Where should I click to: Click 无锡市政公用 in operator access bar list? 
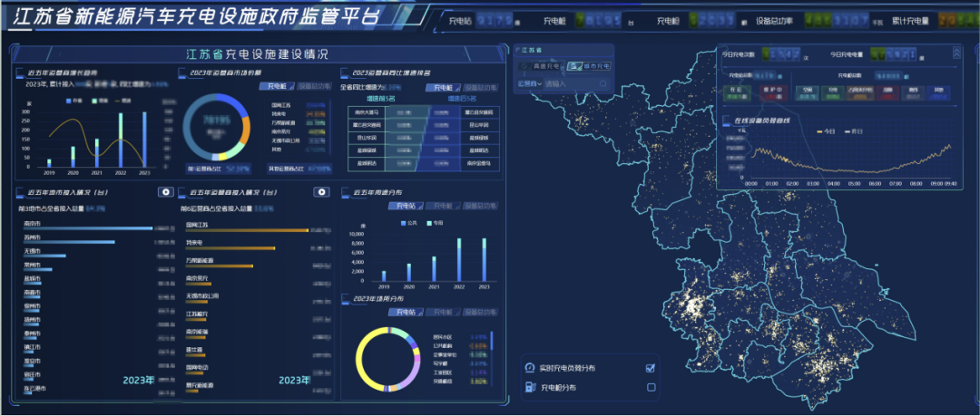pos(201,295)
